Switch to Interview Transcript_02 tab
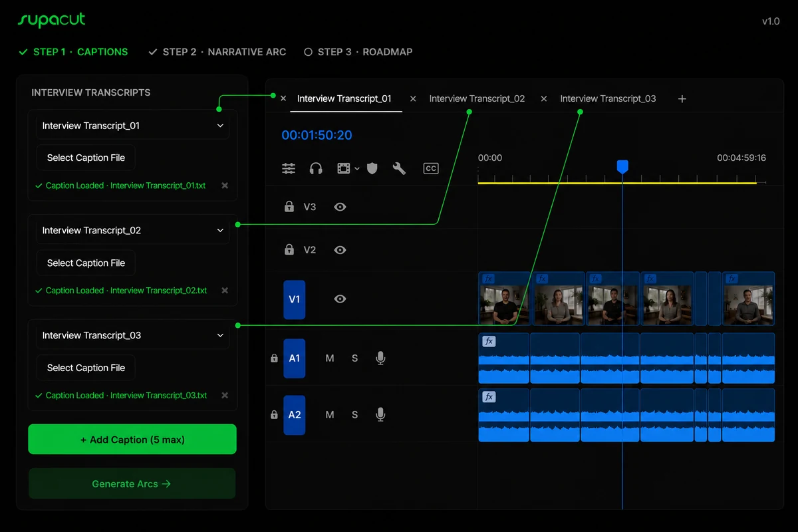 tap(477, 98)
